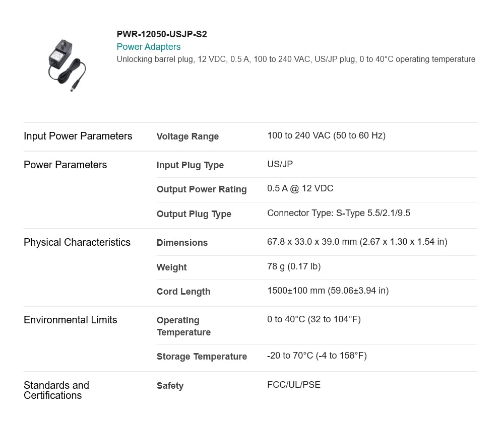The height and width of the screenshot is (421, 504).
Task: Click the Physical Characteristics section heading
Action: pos(77,242)
